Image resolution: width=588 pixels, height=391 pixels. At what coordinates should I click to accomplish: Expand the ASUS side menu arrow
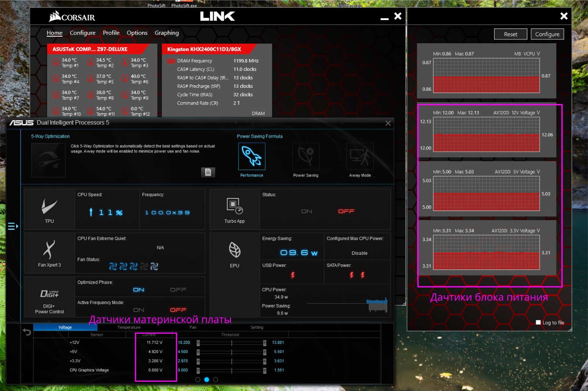point(13,226)
